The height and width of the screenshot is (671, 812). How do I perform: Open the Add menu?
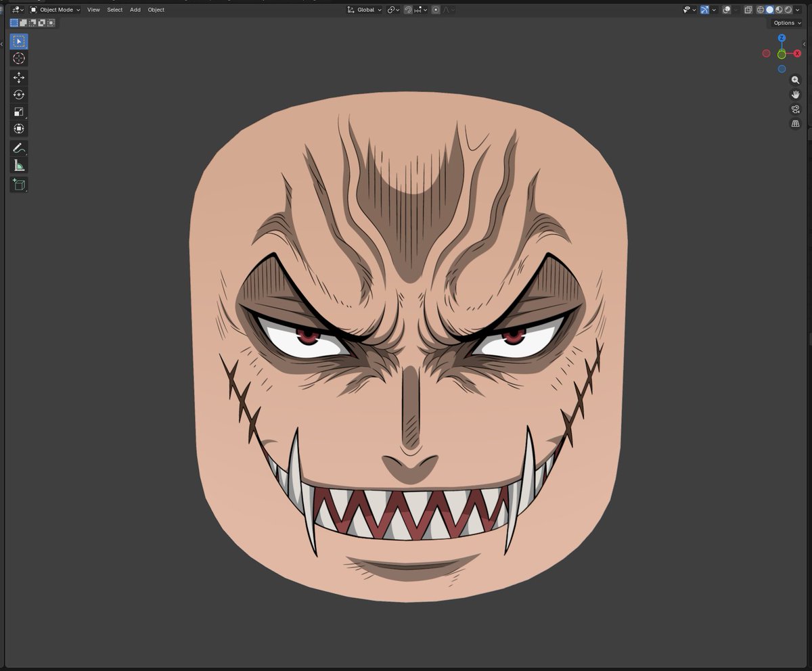(135, 9)
